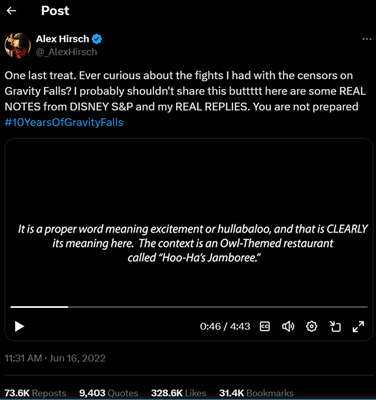Toggle picture-in-picture mode for the video

335,326
